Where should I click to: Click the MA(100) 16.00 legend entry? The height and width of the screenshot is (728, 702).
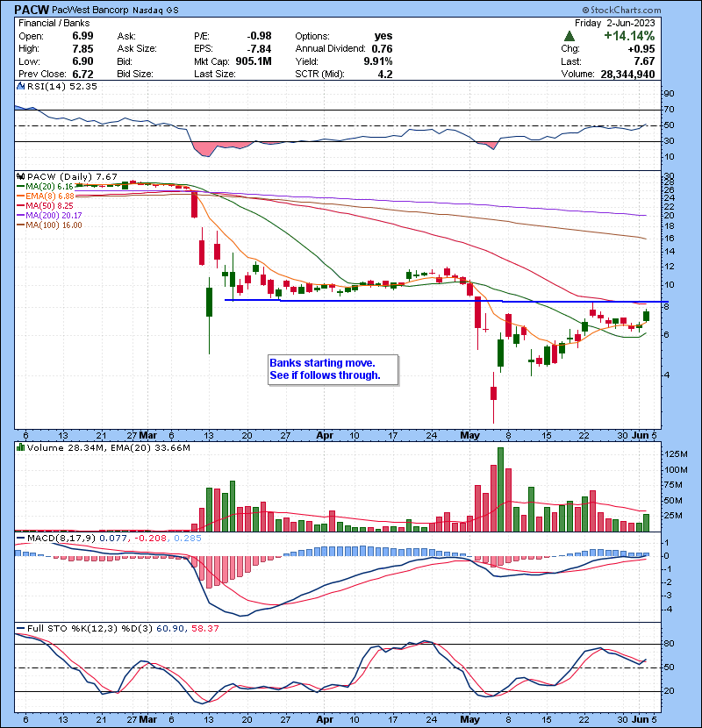pyautogui.click(x=49, y=225)
